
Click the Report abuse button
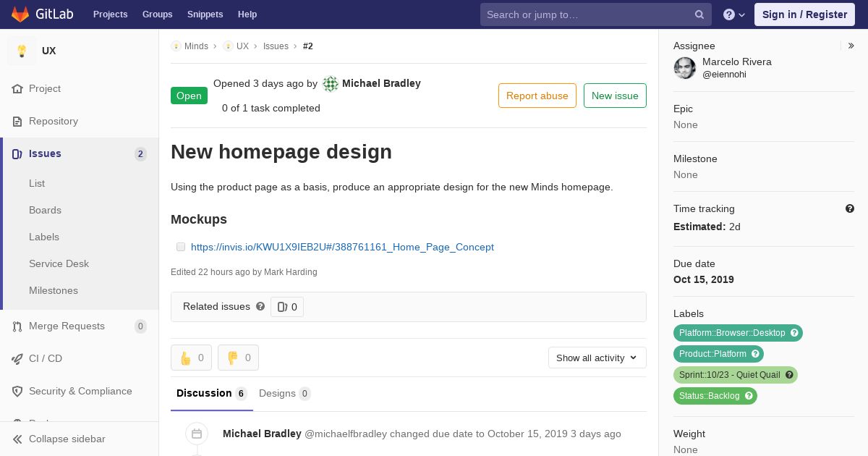coord(537,96)
